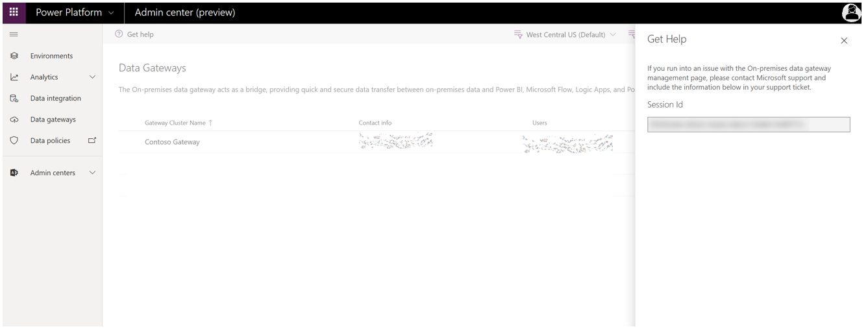This screenshot has height=331, width=868.
Task: Click the Get help toolbar button
Action: [x=134, y=35]
